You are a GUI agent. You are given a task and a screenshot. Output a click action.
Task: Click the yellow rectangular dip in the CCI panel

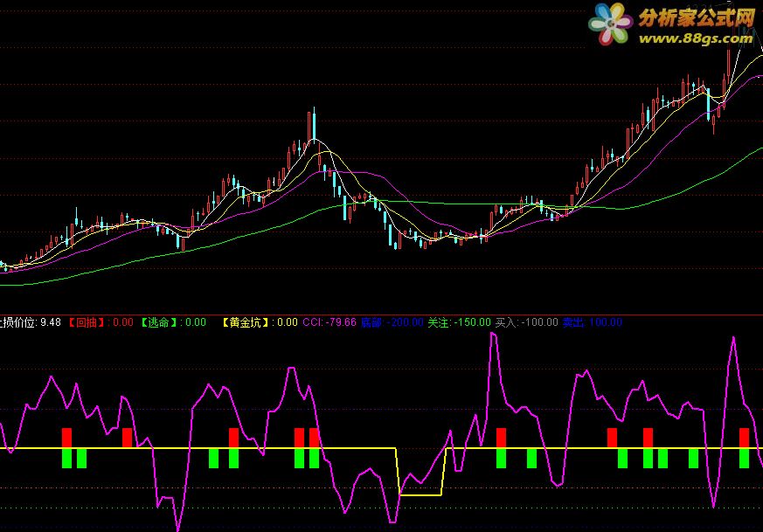(x=420, y=472)
